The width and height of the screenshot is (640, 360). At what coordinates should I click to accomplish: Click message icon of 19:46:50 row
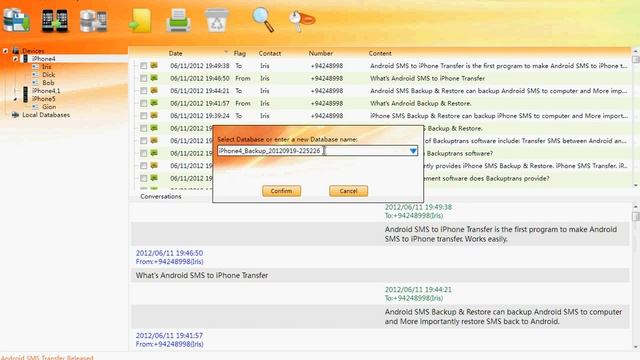tap(154, 78)
